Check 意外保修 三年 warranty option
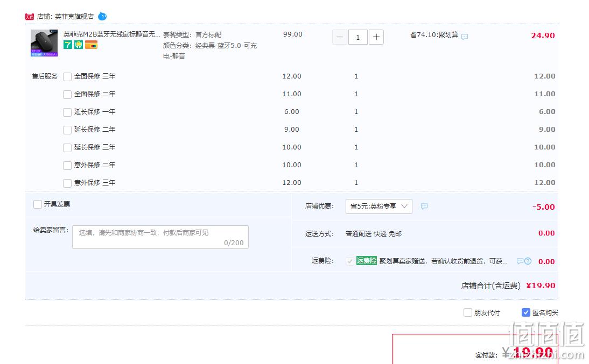Image resolution: width=589 pixels, height=364 pixels. [67, 183]
